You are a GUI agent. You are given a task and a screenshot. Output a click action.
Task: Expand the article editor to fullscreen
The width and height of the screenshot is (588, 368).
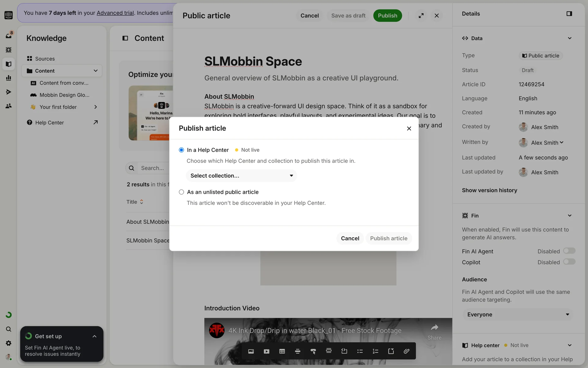tap(421, 16)
